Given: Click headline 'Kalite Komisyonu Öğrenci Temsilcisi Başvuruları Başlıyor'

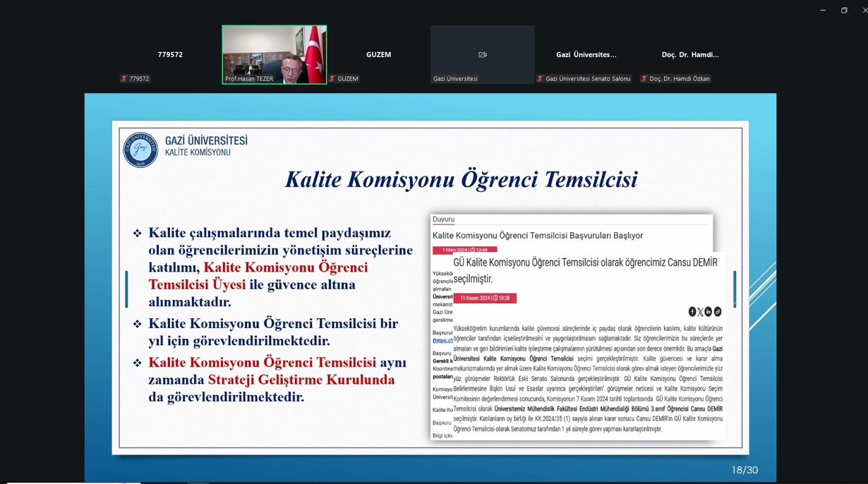Looking at the screenshot, I should point(538,236).
